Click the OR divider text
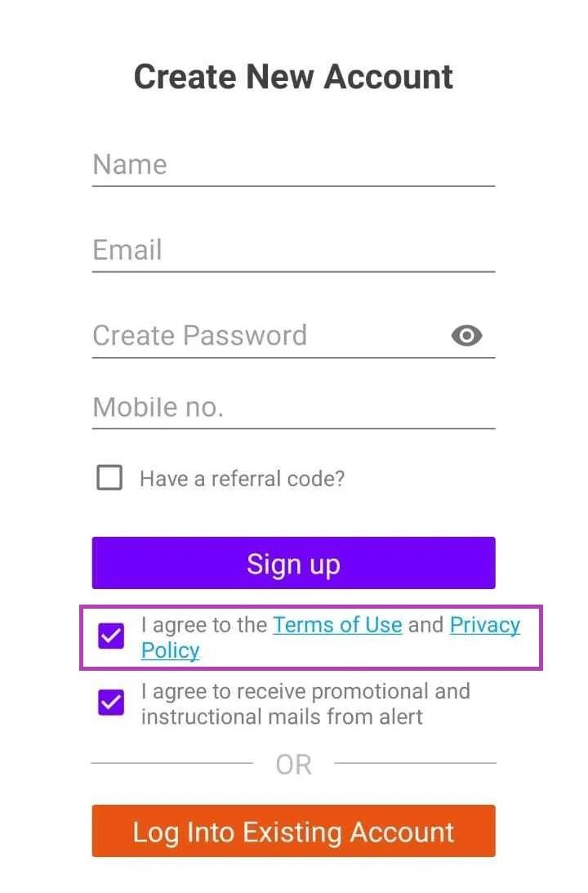The height and width of the screenshot is (893, 588). 293,765
